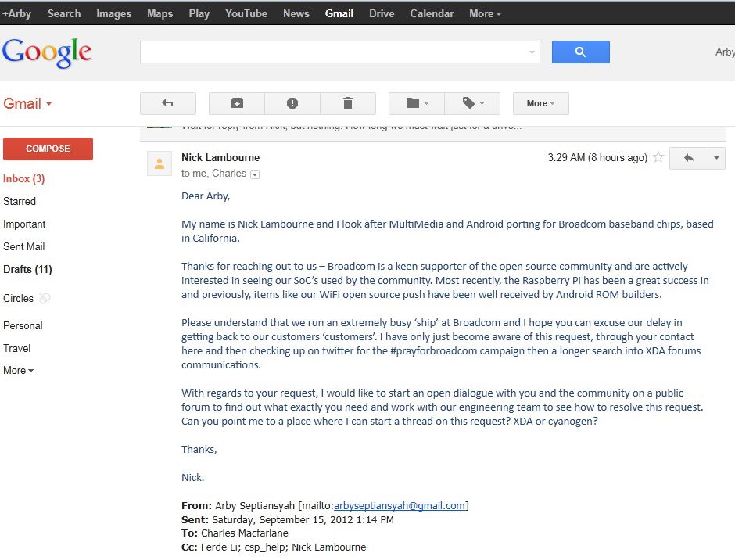
Task: Open the More actions toolbar dropdown
Action: 541,103
